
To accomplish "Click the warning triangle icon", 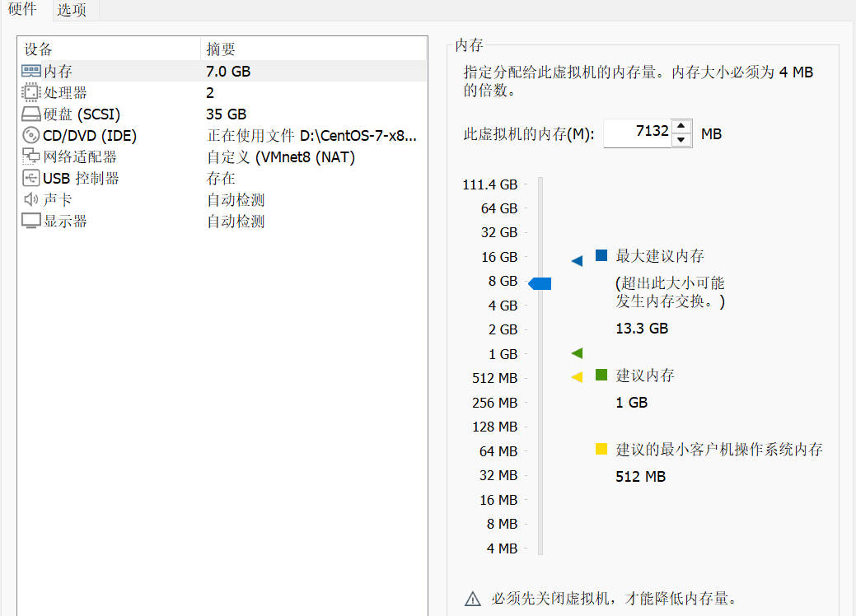I will [473, 599].
